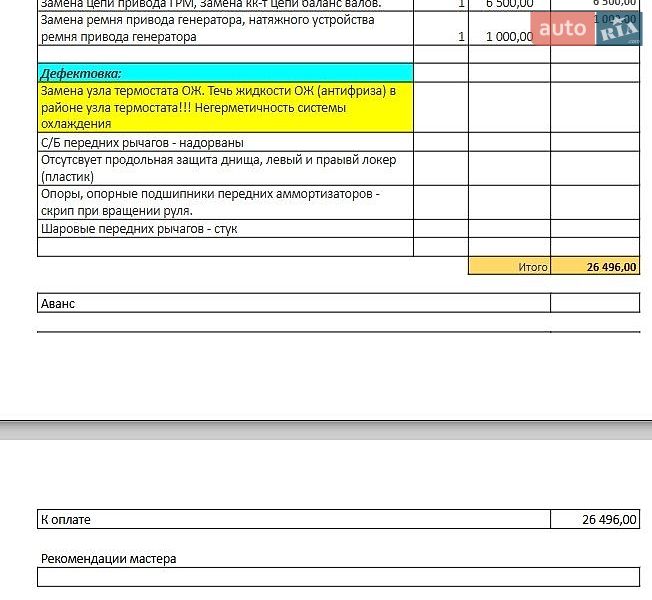Click the empty Рекомендации мастера field
The width and height of the screenshot is (652, 600).
click(x=338, y=577)
